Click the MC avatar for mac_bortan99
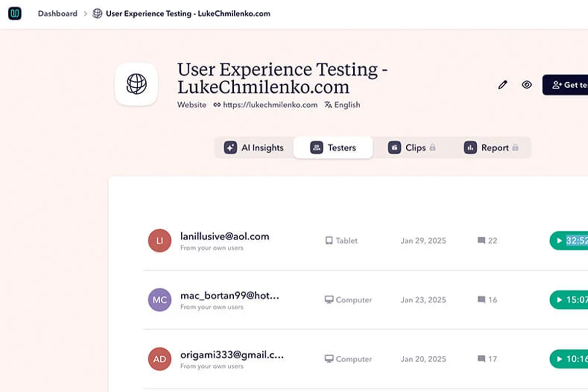Screen dimensions: 588x392 pos(160,300)
